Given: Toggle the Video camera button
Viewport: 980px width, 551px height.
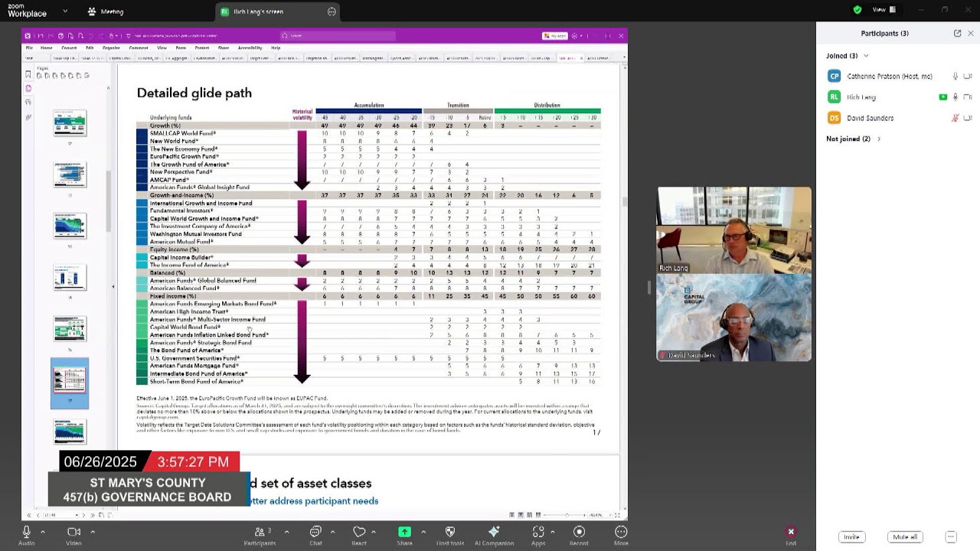Looking at the screenshot, I should [x=73, y=535].
